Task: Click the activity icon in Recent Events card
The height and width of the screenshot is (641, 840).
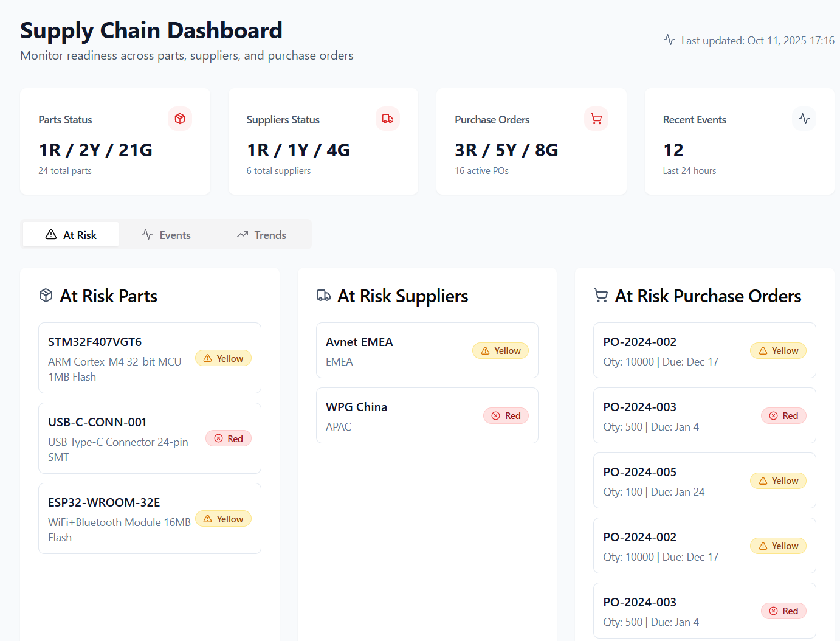Action: [804, 119]
